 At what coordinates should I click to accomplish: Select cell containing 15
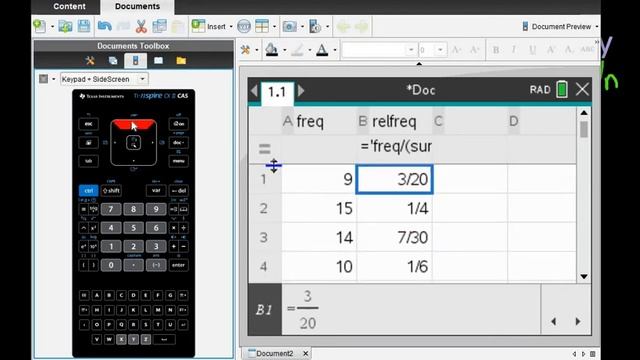319,209
